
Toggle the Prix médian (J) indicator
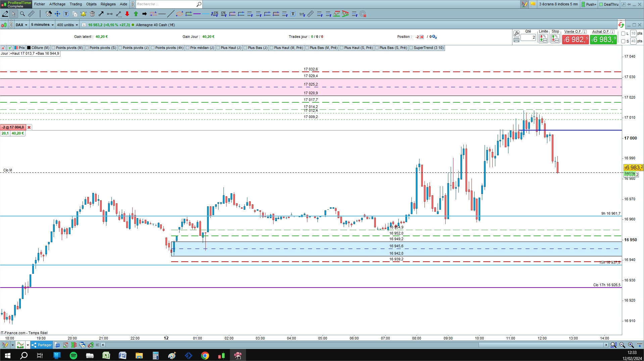(x=200, y=48)
